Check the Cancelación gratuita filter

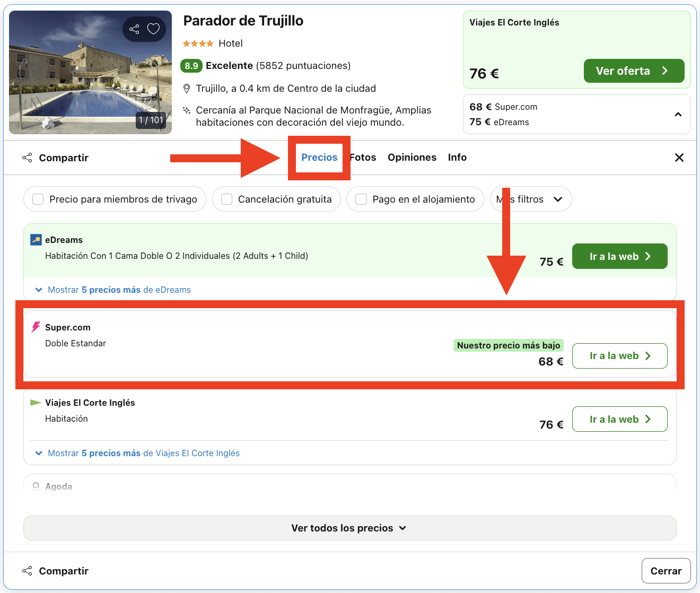pyautogui.click(x=227, y=199)
